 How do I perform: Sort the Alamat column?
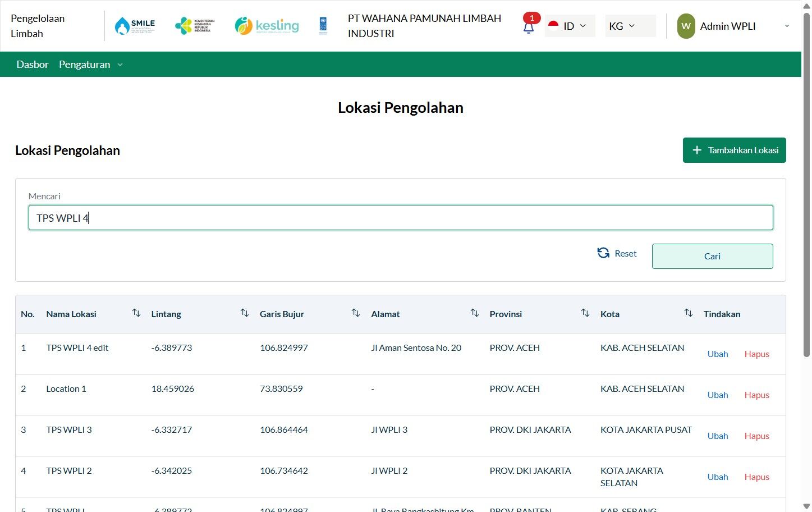pyautogui.click(x=474, y=313)
